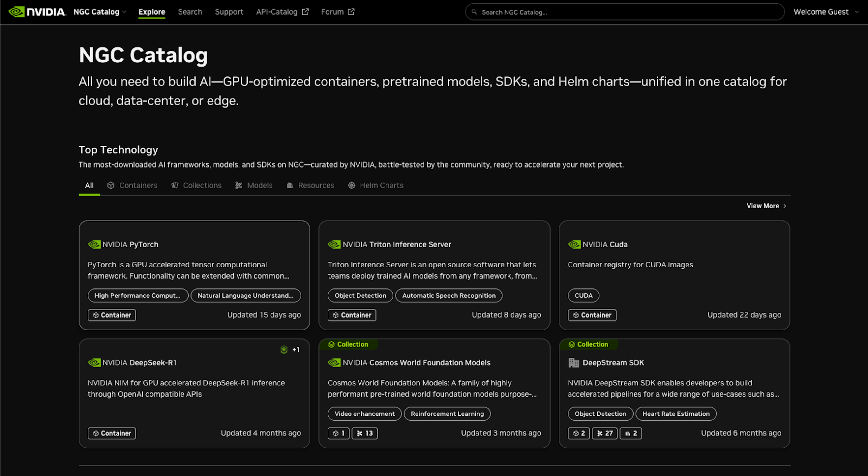Open the NVIDIA PyTorch card title
Image resolution: width=868 pixels, height=476 pixels.
coord(130,245)
